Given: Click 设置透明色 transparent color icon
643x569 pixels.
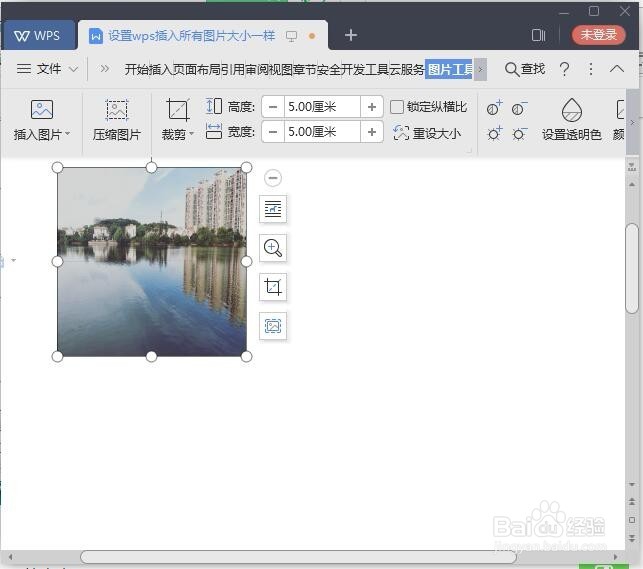Looking at the screenshot, I should point(572,109).
